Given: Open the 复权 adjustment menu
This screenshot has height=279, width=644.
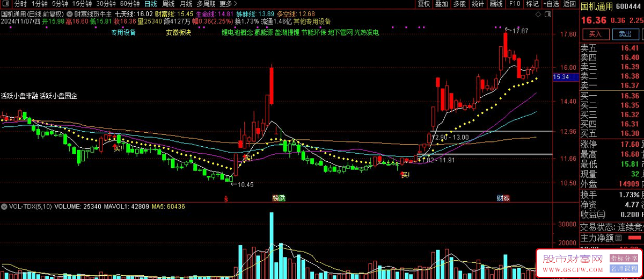Looking at the screenshot, I should 424,4.
